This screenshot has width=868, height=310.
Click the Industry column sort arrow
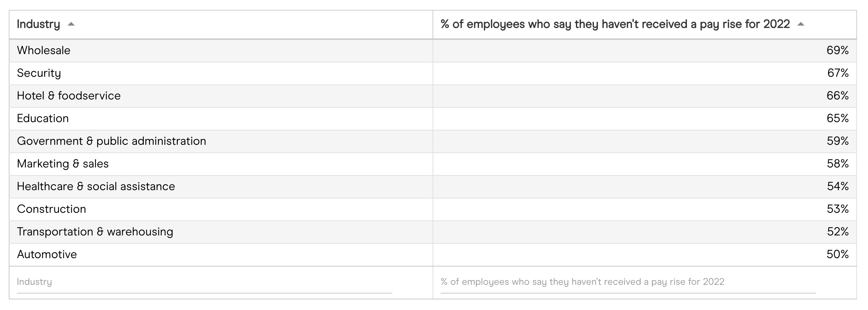tap(72, 24)
